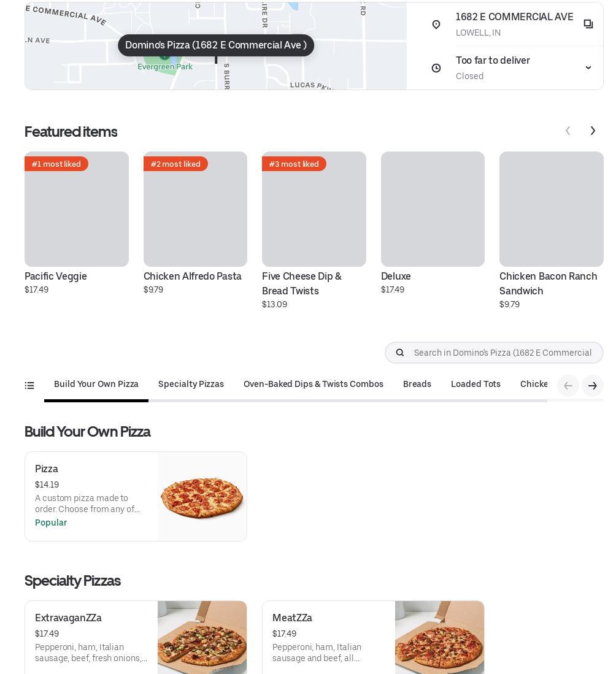The image size is (616, 674).
Task: Click the search magnifier icon
Action: 400,353
